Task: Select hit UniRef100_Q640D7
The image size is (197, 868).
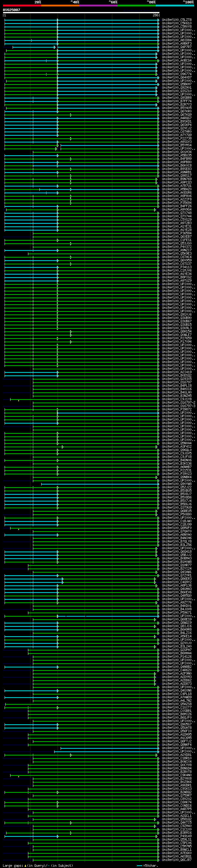Action: coord(177,78)
